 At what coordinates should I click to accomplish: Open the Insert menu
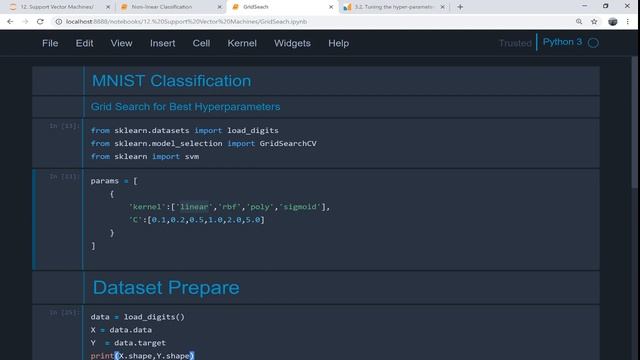(x=162, y=43)
